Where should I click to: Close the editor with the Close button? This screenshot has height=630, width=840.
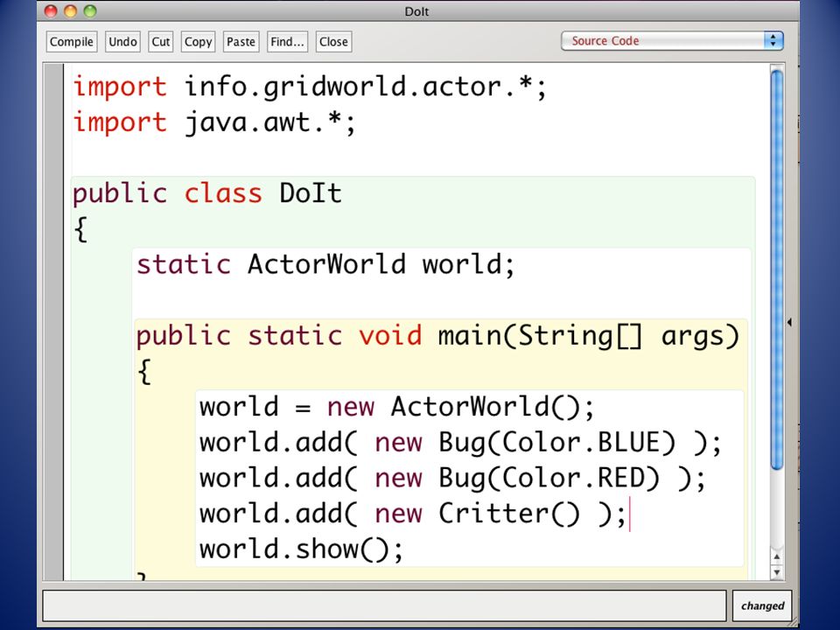[x=333, y=42]
